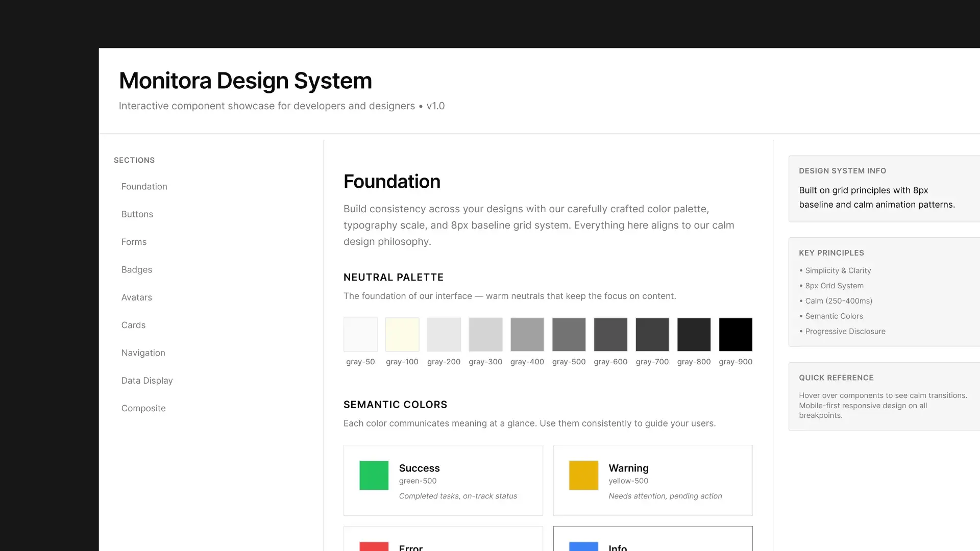The width and height of the screenshot is (980, 551).
Task: Open the Foundation section in sidebar
Action: 144,187
